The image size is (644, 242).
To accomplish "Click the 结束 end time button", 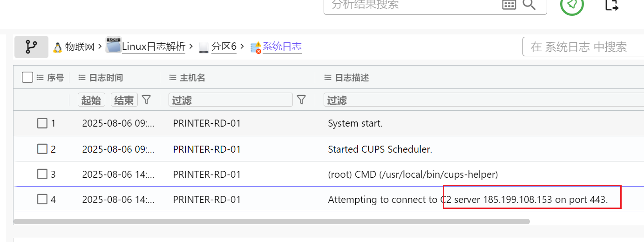I will click(x=124, y=100).
